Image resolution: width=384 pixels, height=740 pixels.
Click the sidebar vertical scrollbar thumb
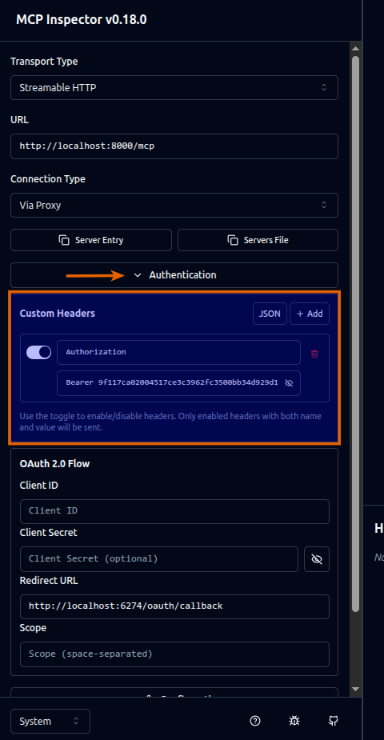pos(356,335)
